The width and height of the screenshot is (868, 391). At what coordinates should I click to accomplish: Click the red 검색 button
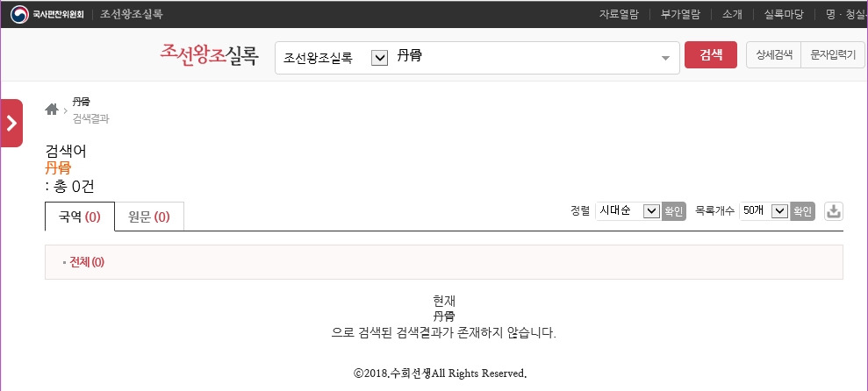coord(711,54)
